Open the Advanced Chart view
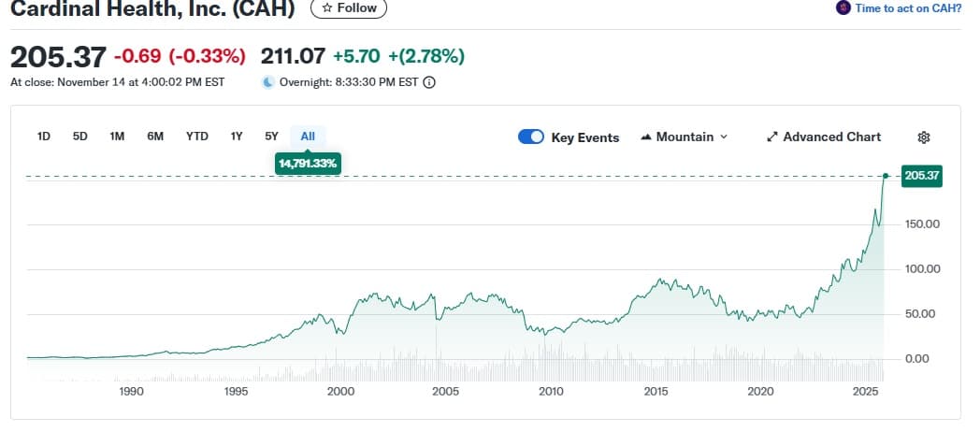Viewport: 980px width, 432px height. click(x=824, y=137)
